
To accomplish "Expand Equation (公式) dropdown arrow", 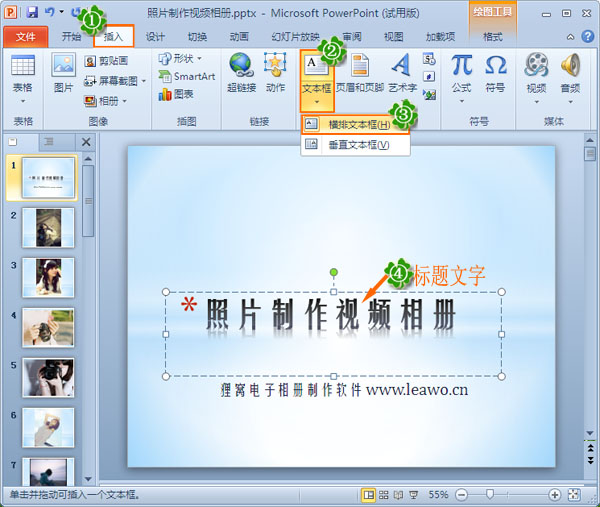I will click(461, 101).
